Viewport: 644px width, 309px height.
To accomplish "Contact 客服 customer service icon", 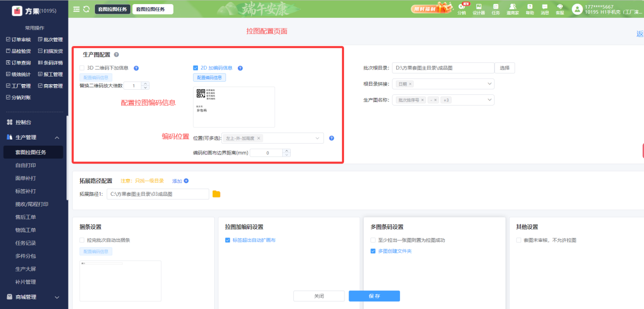I will tap(560, 9).
